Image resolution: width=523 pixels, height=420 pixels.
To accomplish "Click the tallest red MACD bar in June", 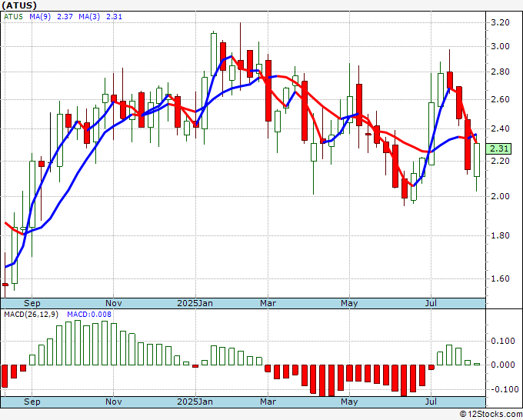I will click(x=404, y=381).
